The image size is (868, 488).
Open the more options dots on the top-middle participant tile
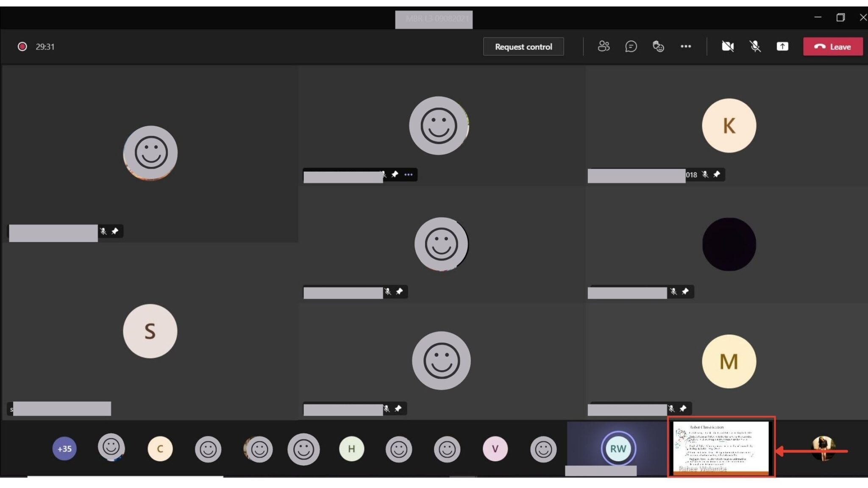[408, 175]
